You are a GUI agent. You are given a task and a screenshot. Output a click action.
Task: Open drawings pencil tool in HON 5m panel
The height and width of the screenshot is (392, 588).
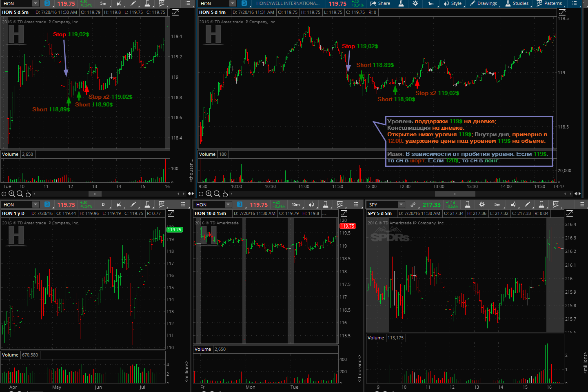click(x=133, y=3)
